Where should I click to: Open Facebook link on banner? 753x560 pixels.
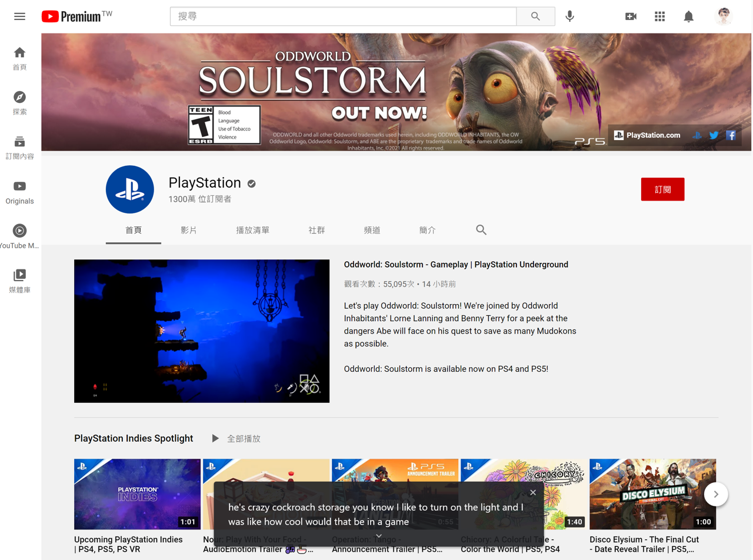(731, 135)
